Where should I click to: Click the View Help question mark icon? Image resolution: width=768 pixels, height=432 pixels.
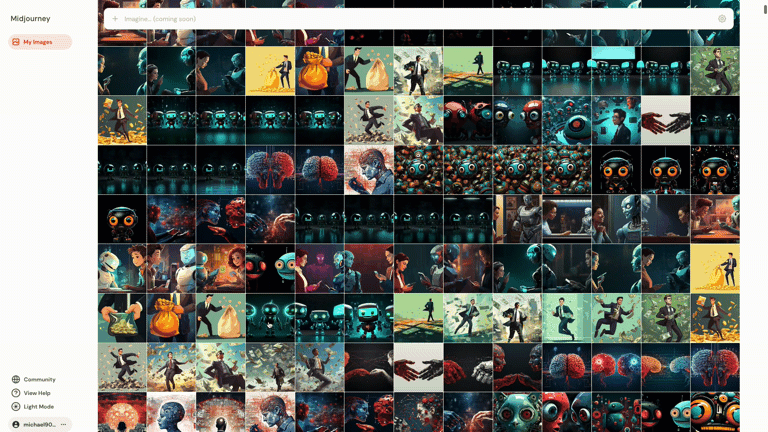(x=16, y=393)
